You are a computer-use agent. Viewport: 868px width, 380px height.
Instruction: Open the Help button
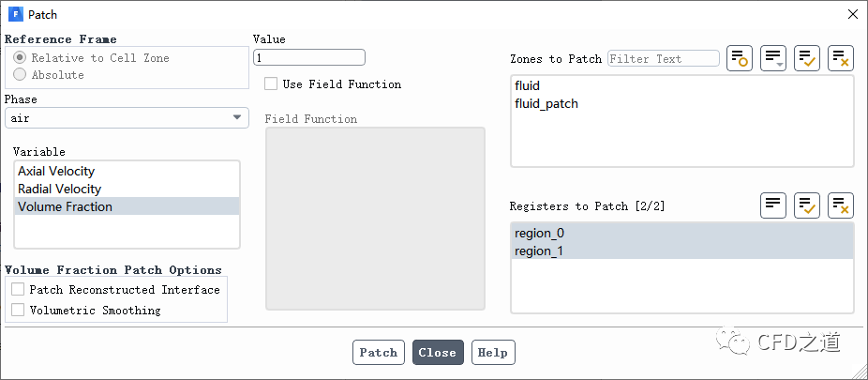(493, 353)
